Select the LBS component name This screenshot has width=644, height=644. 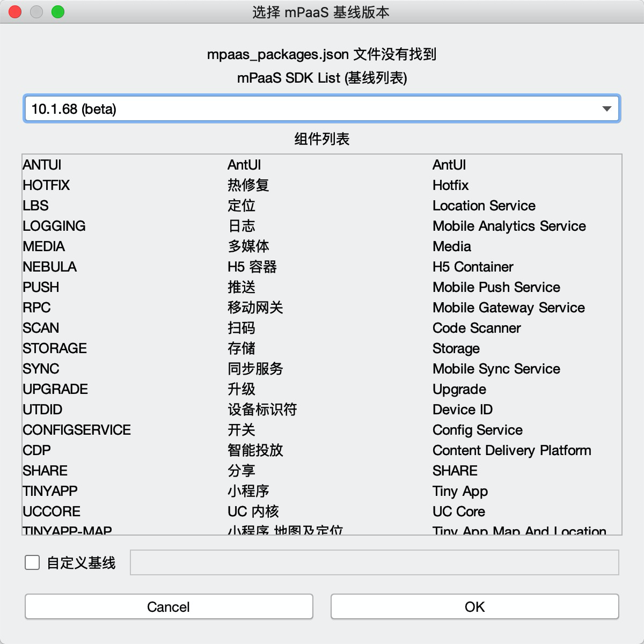(x=35, y=206)
